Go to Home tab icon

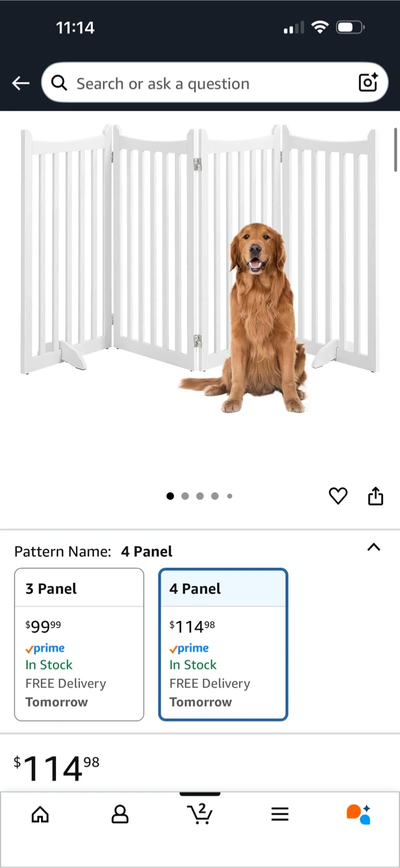coord(40,814)
